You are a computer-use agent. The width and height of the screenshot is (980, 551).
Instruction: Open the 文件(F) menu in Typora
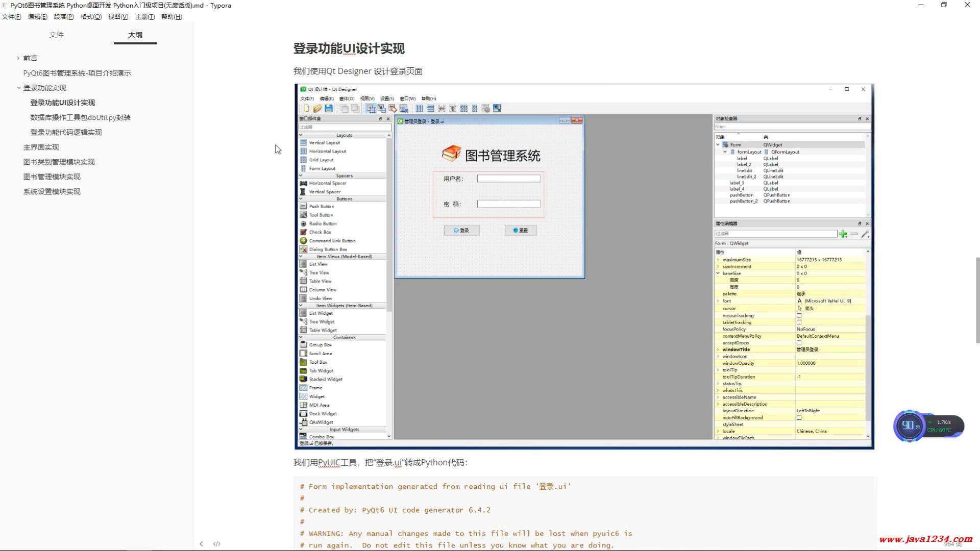(12, 17)
